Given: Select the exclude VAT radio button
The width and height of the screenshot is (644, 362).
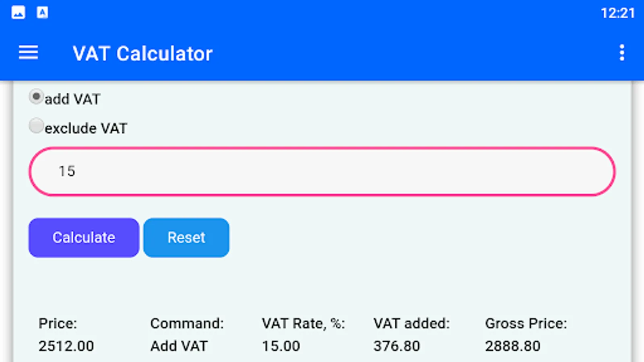Looking at the screenshot, I should pyautogui.click(x=36, y=126).
